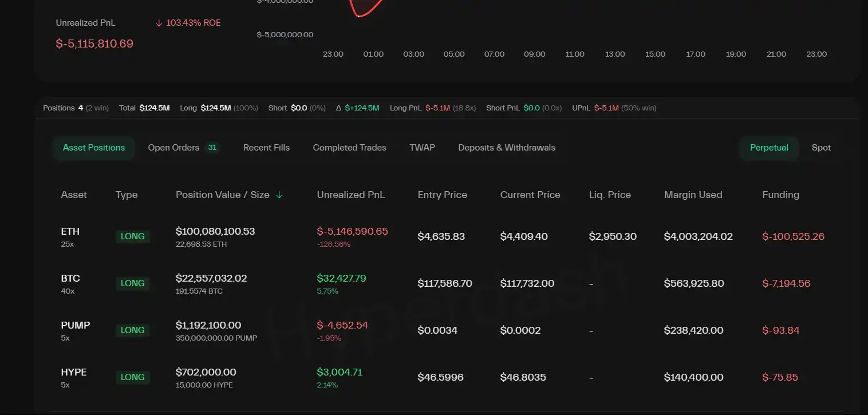868x415 pixels.
Task: Select the BTC LONG badge
Action: coord(133,283)
